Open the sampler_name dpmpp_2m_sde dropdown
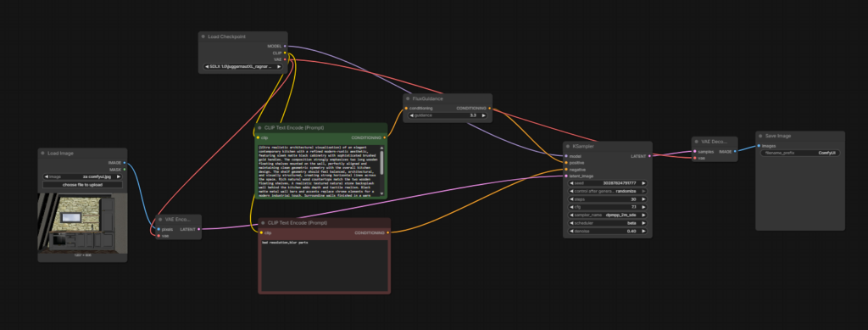 (x=607, y=215)
